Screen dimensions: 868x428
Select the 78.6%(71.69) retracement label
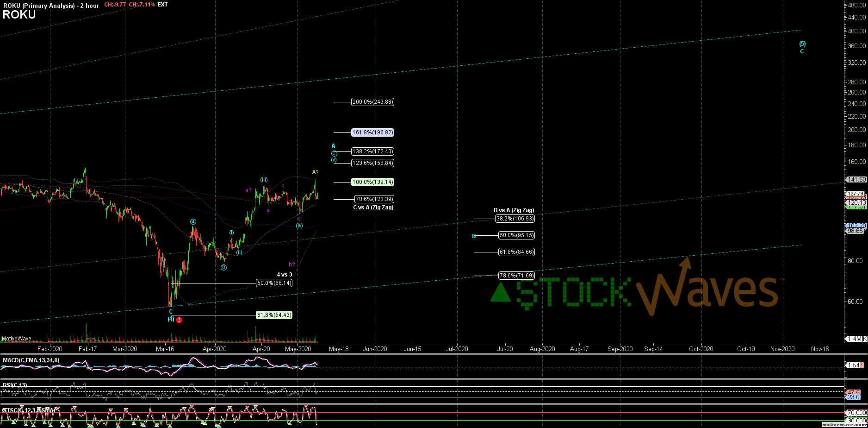(516, 276)
